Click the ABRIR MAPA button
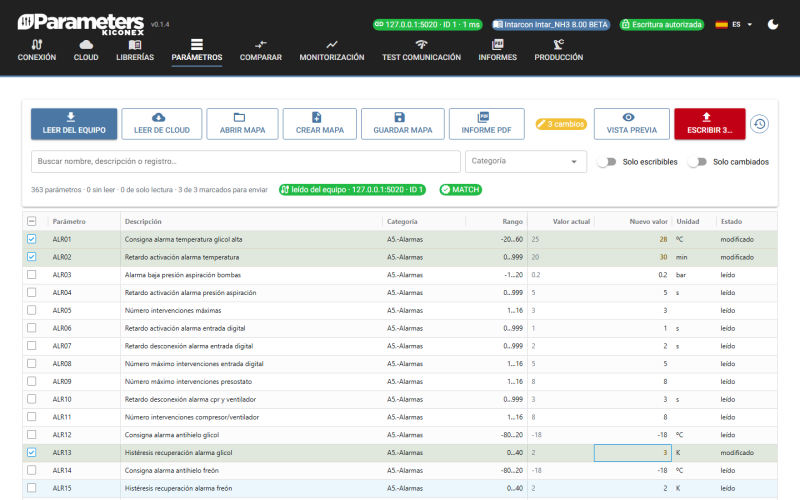Viewport: 800px width, 500px height. tap(242, 124)
